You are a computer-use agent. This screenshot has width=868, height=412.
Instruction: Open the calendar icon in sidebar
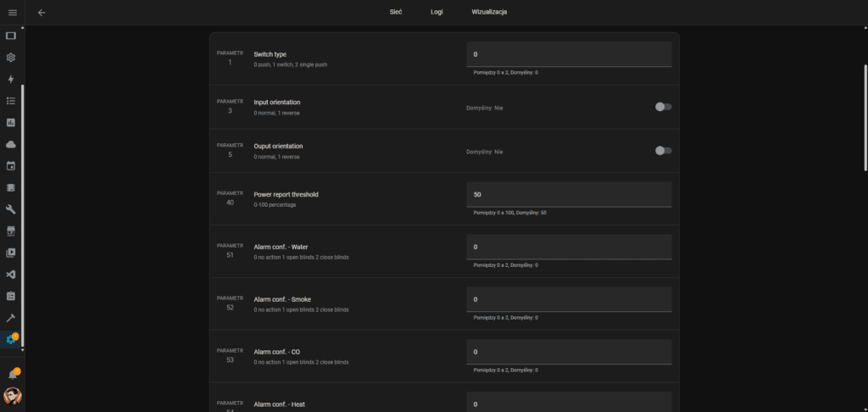tap(11, 165)
